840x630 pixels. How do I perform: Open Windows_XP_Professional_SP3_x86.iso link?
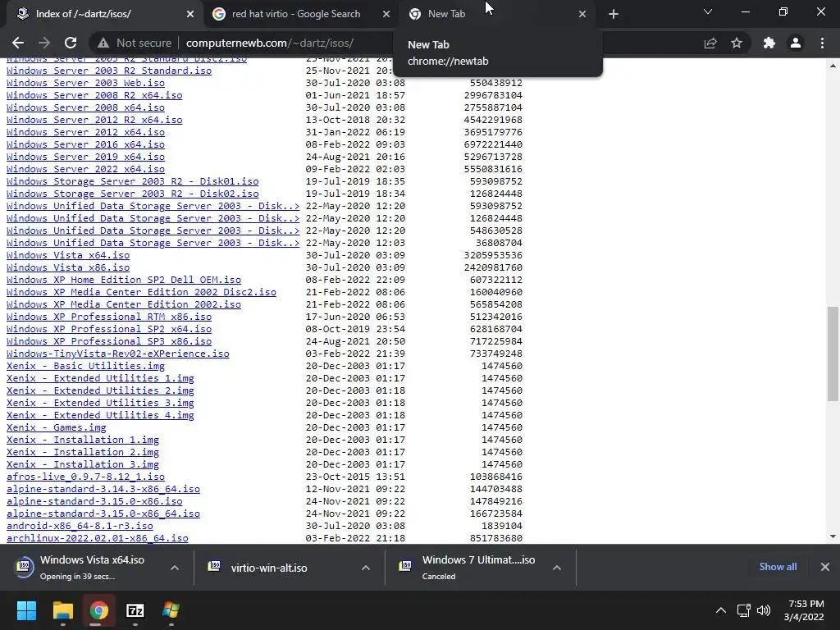tap(109, 341)
